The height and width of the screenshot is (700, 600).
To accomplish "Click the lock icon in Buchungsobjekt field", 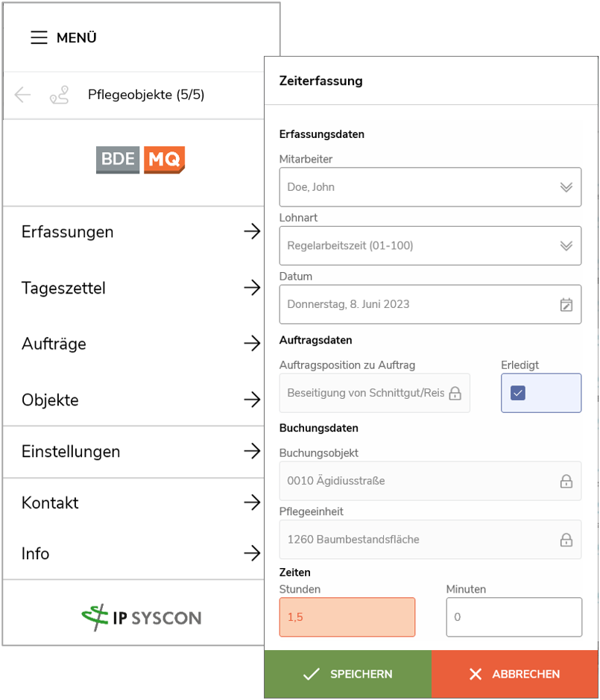I will (x=566, y=481).
